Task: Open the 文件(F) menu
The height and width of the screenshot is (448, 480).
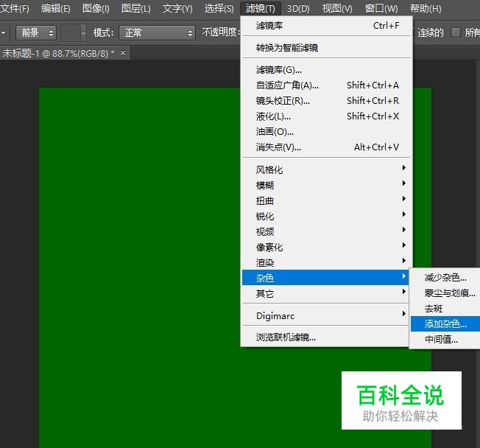Action: coord(15,8)
